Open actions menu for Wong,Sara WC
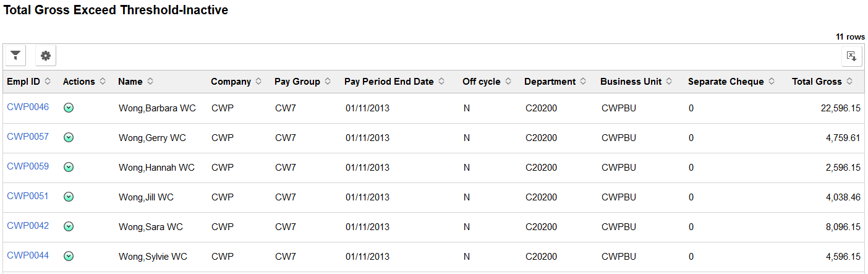The width and height of the screenshot is (868, 274). tap(69, 227)
